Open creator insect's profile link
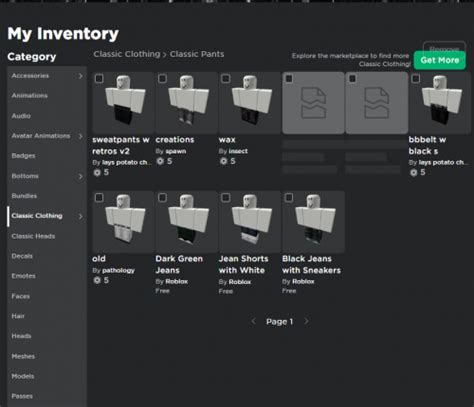The height and width of the screenshot is (407, 474). pos(238,151)
